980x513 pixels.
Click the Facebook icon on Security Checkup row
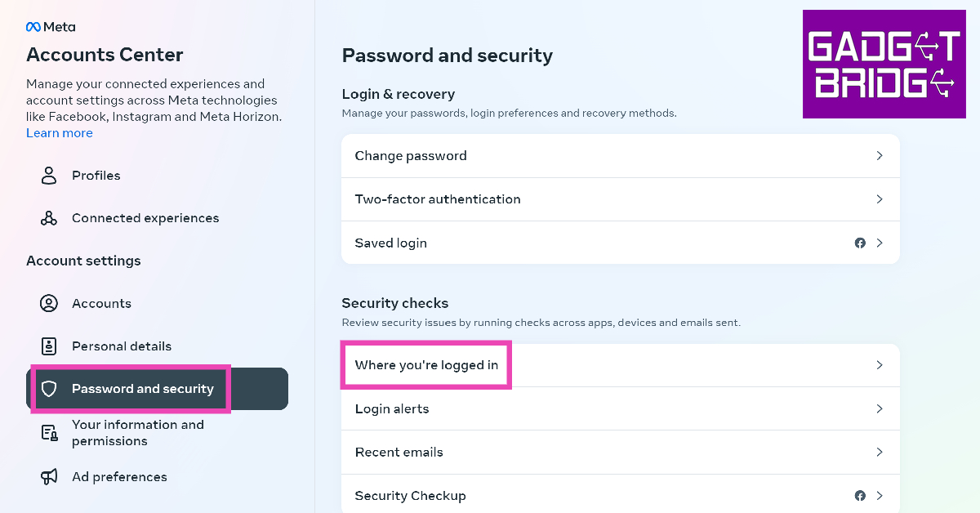click(x=860, y=496)
